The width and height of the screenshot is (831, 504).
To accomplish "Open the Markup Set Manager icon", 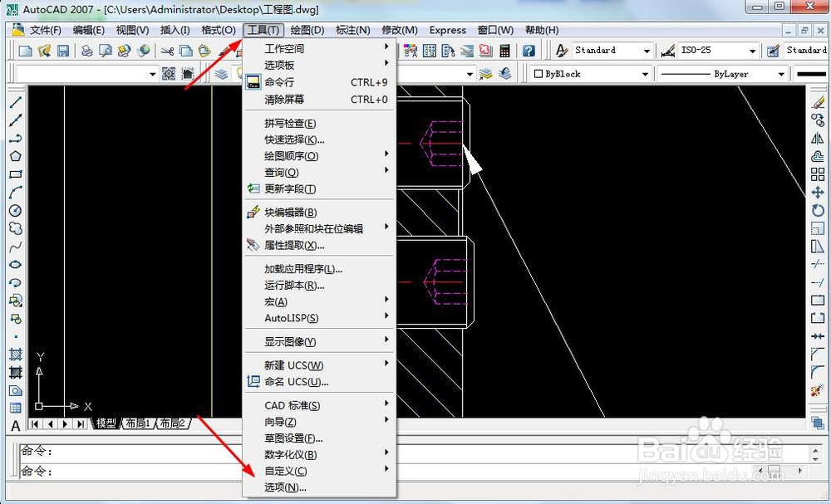I will pyautogui.click(x=486, y=51).
